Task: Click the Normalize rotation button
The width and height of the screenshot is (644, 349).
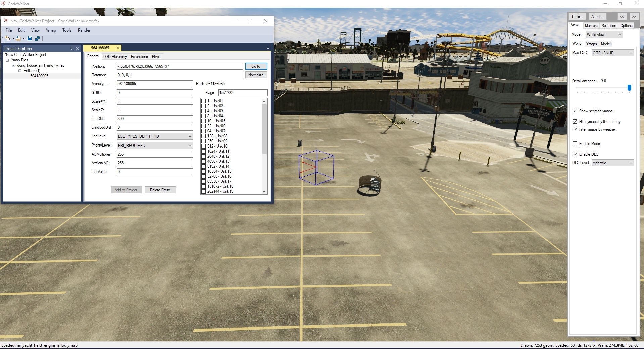Action: pos(256,75)
